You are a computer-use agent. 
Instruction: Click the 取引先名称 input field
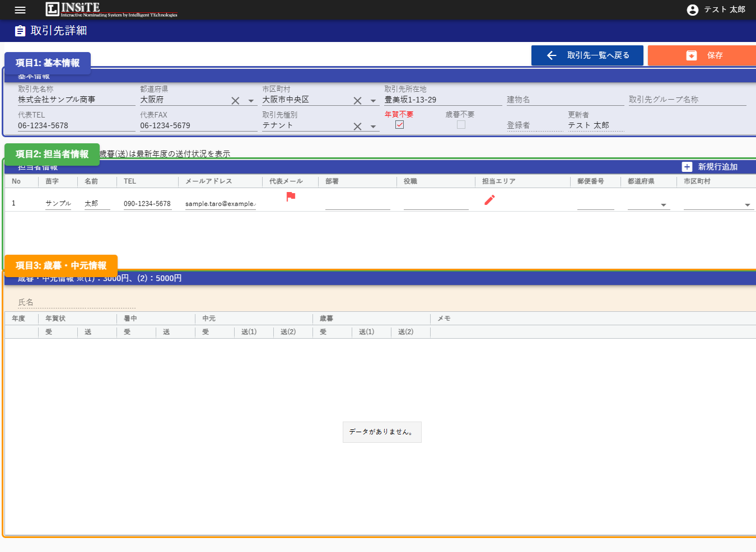[76, 100]
